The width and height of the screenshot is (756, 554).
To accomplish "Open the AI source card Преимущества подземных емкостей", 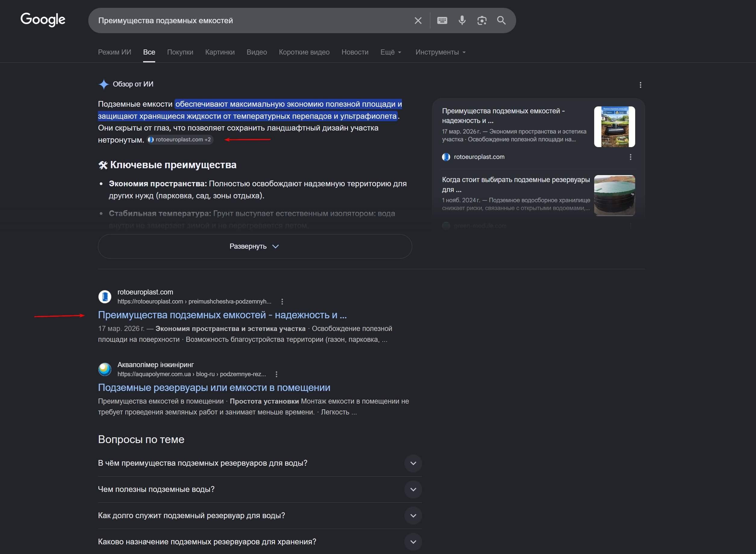I will [503, 115].
